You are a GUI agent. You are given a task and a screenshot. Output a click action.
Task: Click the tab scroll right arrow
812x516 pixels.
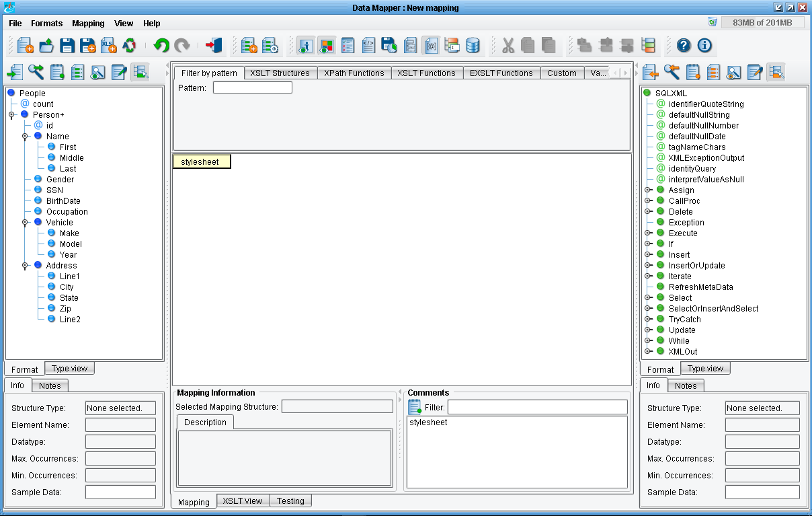coord(626,73)
